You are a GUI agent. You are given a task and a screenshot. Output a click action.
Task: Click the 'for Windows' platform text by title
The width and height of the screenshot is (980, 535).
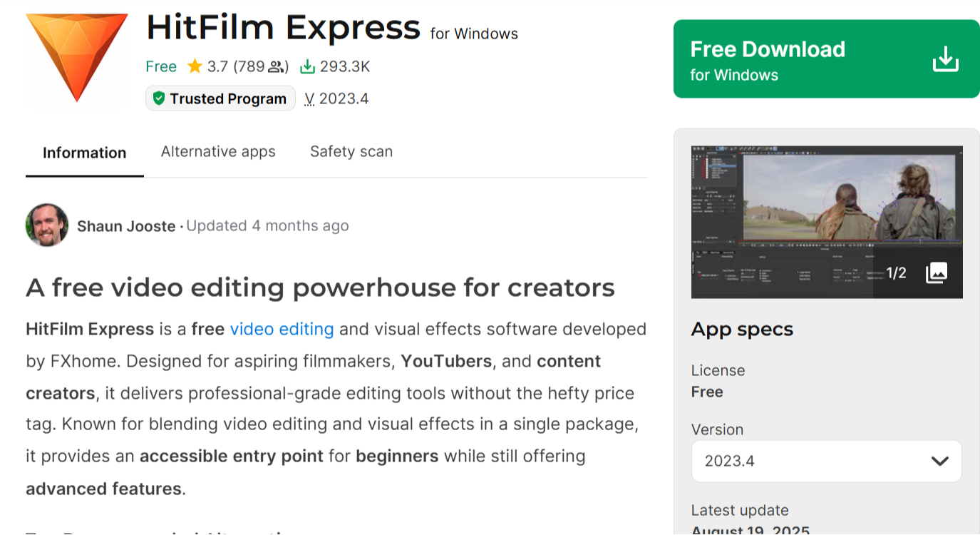[x=474, y=34]
